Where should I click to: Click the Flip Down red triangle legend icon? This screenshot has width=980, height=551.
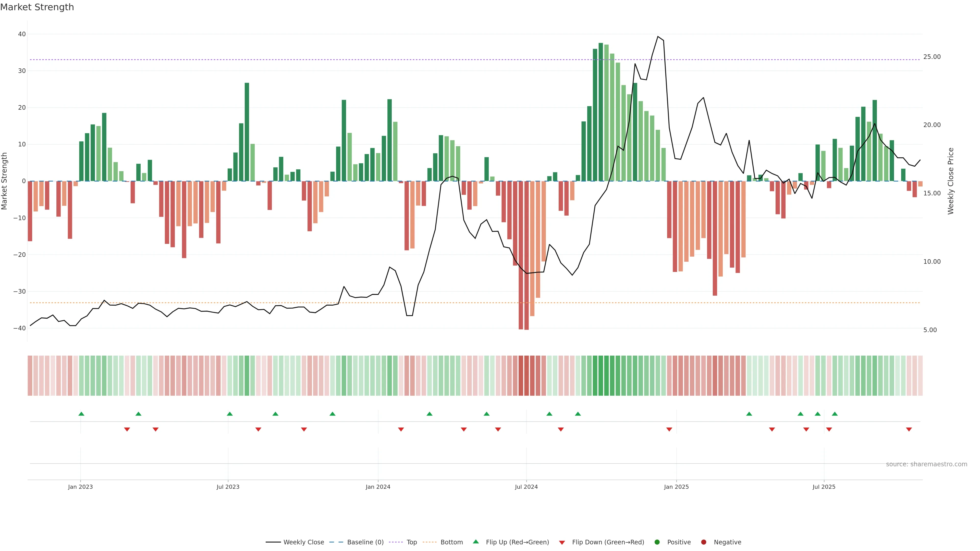562,543
